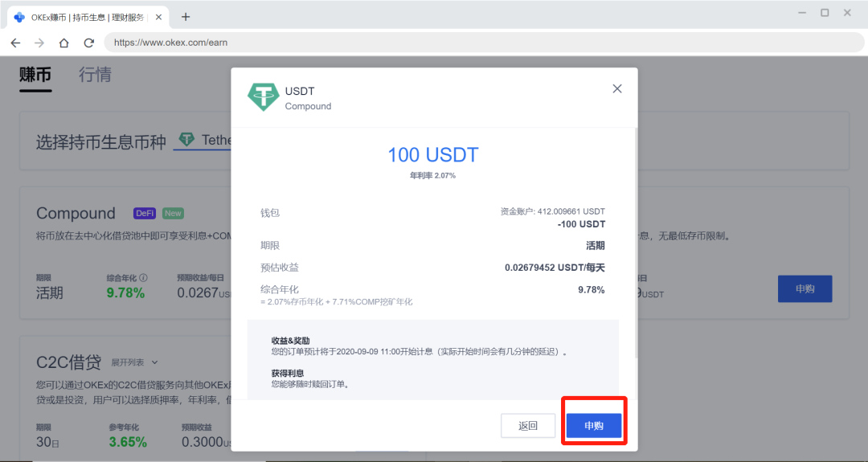Click green 3.65% reference rate
Image resolution: width=868 pixels, height=462 pixels.
[x=128, y=442]
